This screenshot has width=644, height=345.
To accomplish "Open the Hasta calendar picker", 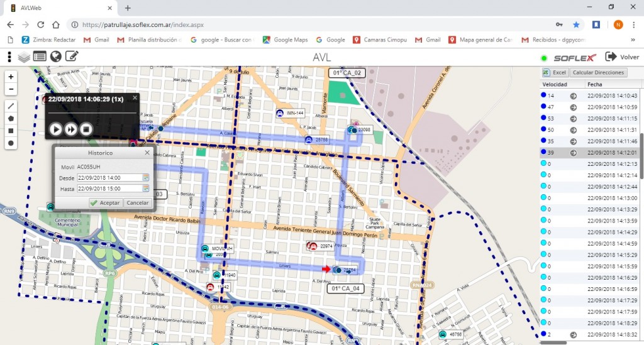I will click(x=145, y=189).
